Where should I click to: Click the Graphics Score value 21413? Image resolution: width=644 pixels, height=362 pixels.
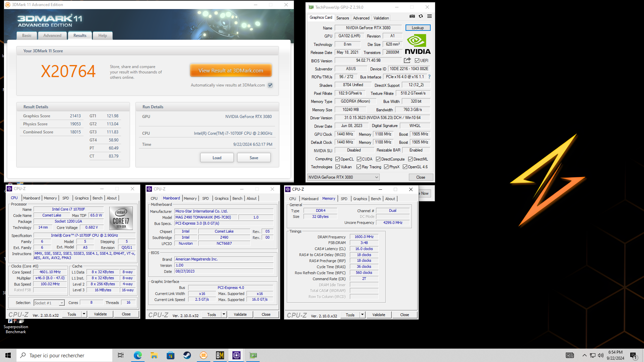point(75,116)
